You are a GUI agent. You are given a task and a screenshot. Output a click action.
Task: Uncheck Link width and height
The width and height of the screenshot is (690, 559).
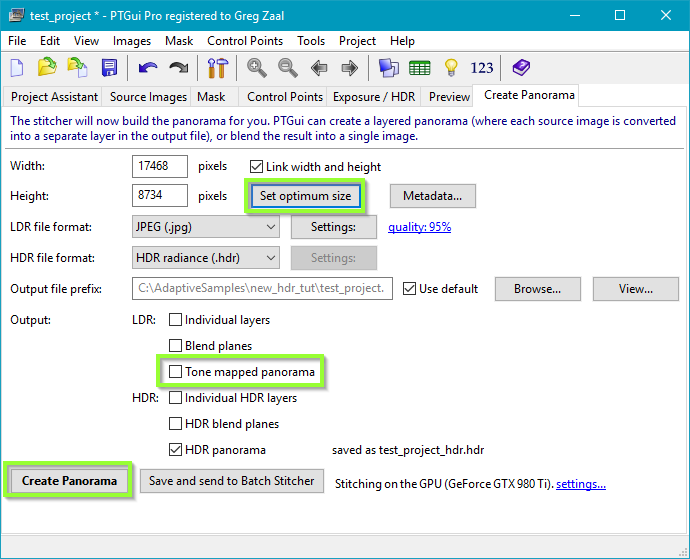(256, 167)
